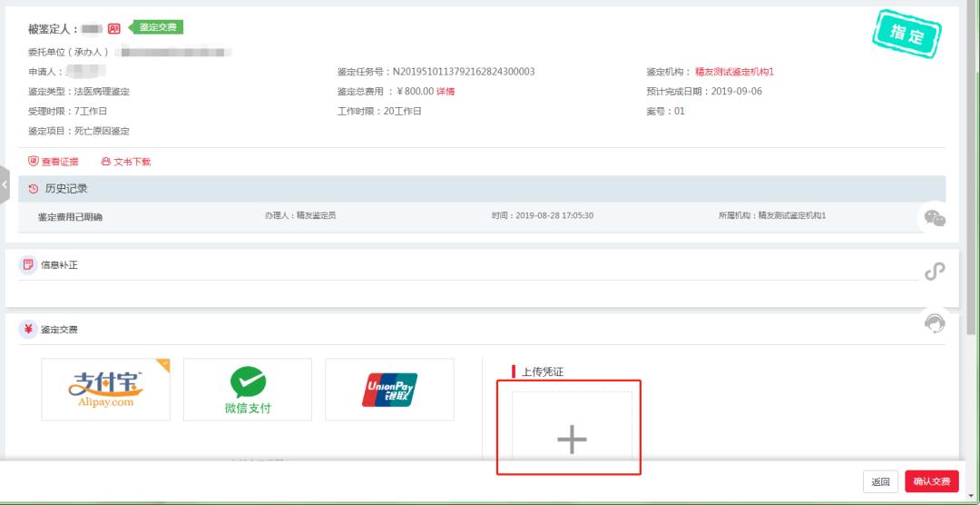980x505 pixels.
Task: Click 鉴定项目 死亡原因鉴定 text
Action: tap(79, 132)
